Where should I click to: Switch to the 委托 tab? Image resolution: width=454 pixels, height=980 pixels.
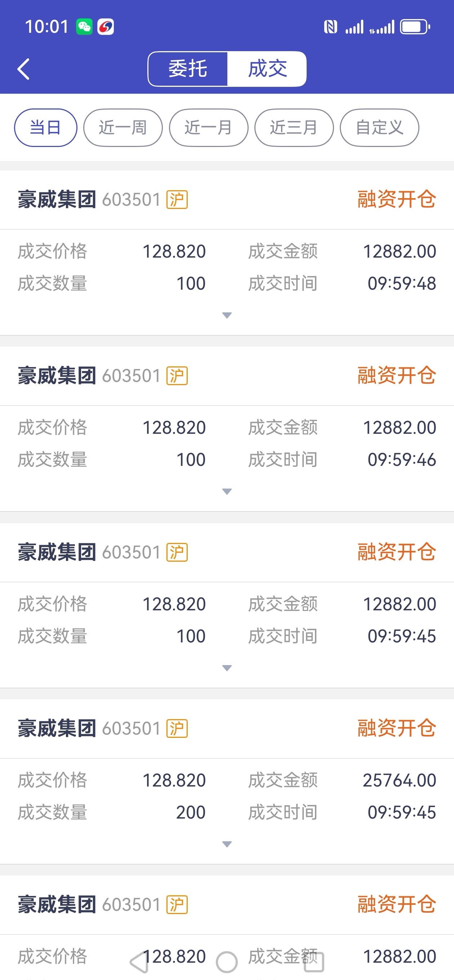[x=188, y=69]
